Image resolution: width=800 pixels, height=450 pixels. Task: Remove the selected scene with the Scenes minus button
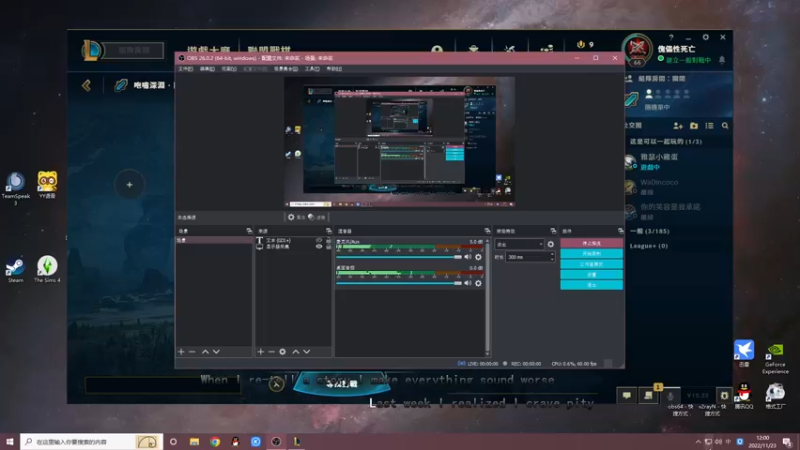(x=192, y=352)
